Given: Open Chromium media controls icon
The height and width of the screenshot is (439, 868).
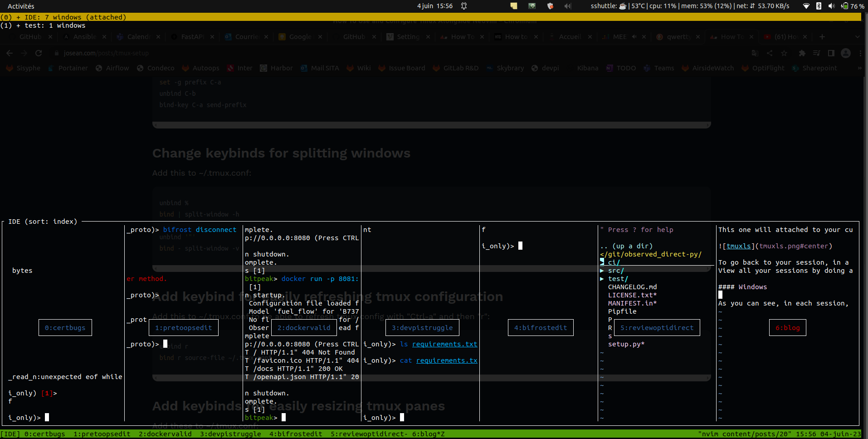Looking at the screenshot, I should [x=816, y=53].
